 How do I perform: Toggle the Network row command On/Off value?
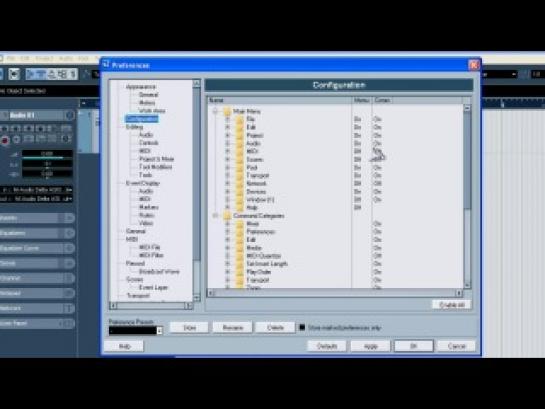point(378,183)
